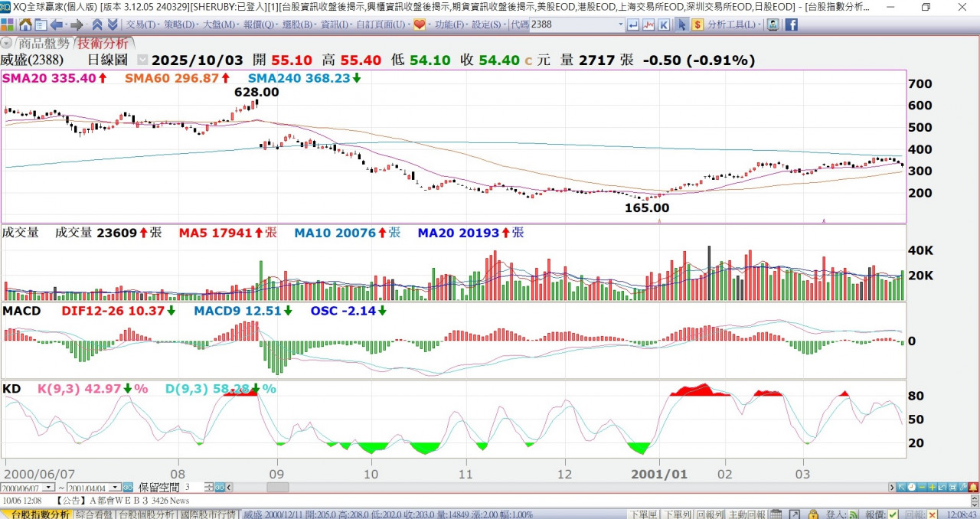Screen dimensions: 980x519
Task: Select the cursor pointer tool
Action: pyautogui.click(x=681, y=24)
